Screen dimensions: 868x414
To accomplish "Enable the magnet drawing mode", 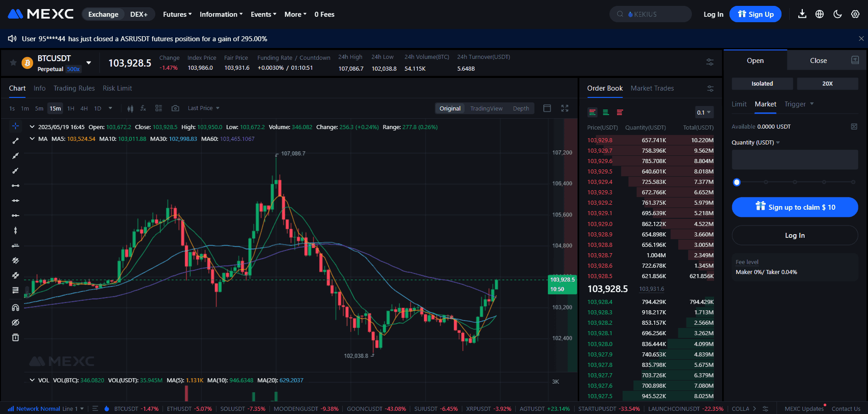I will click(x=15, y=307).
